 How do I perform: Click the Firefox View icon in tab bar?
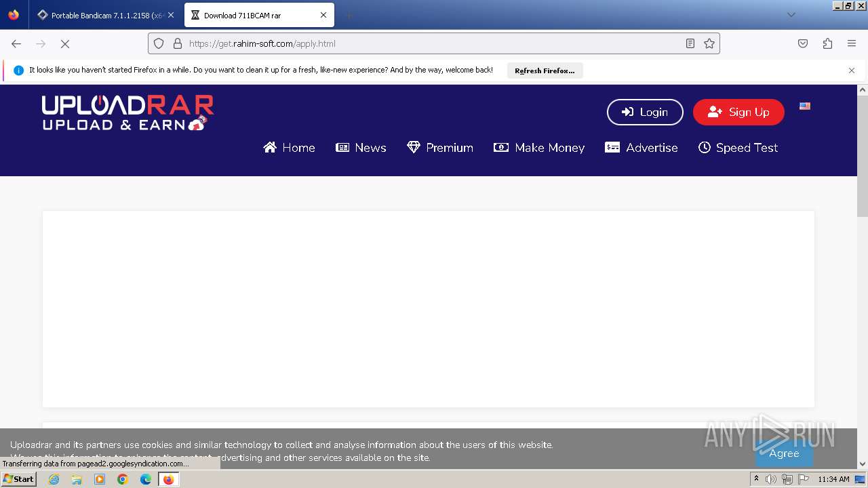coord(14,15)
